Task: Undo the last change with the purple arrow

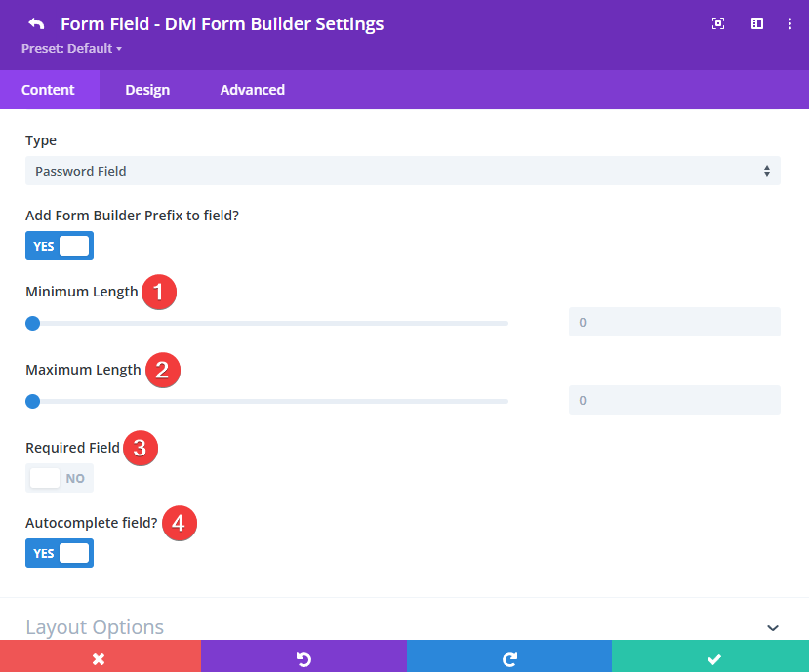Action: 303,656
